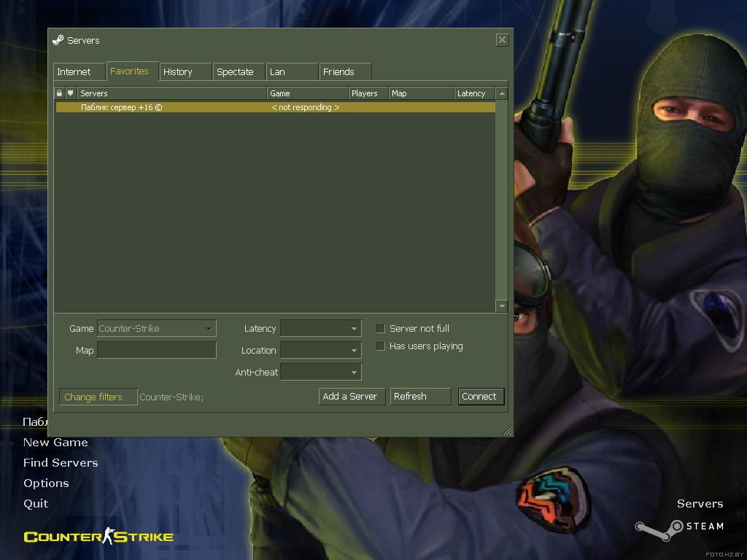Select the 'Паблик сервер +16' server row
This screenshot has width=747, height=560.
point(275,108)
